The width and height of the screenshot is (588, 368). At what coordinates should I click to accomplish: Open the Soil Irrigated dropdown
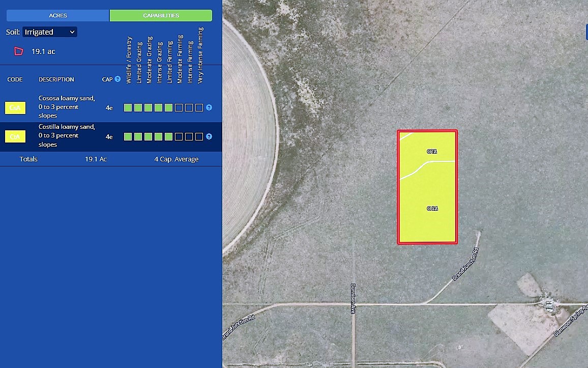click(x=50, y=32)
